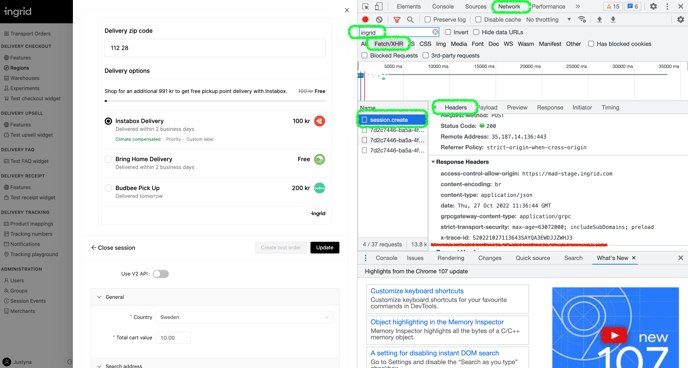Click the black Update button
Screen dimensions: 688x368
click(325, 248)
